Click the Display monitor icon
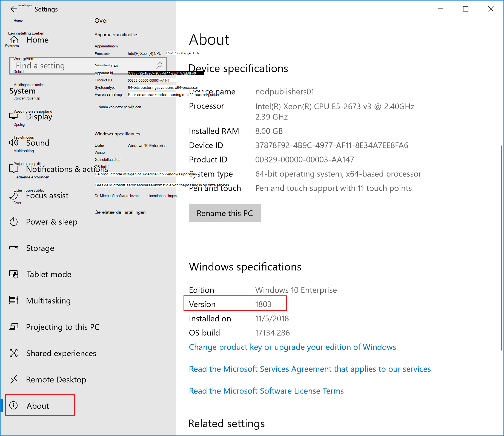The height and width of the screenshot is (436, 504). tap(13, 116)
